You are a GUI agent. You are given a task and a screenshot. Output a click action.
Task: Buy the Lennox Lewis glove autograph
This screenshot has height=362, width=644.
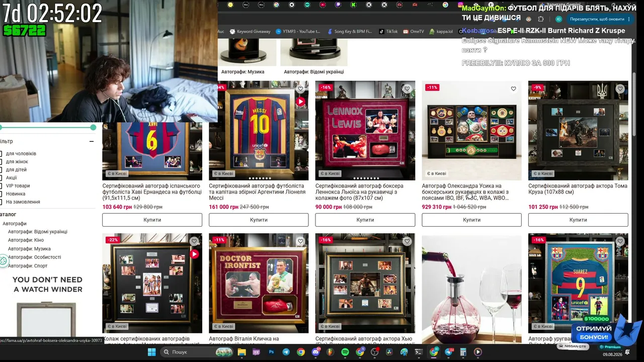point(365,220)
